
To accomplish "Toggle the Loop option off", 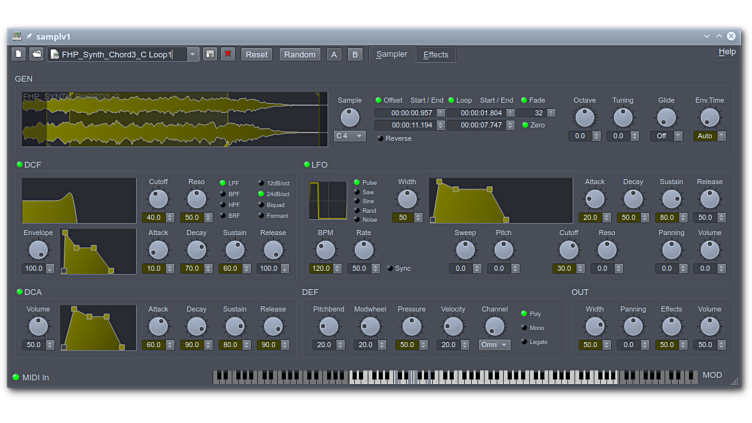I will pyautogui.click(x=451, y=100).
